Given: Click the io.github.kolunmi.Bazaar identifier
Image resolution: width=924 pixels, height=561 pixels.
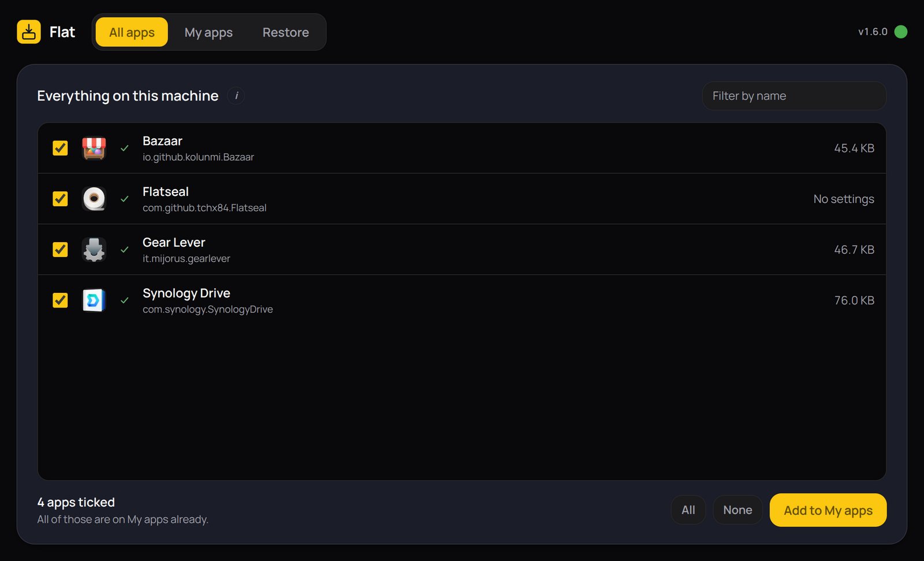Looking at the screenshot, I should [x=198, y=157].
